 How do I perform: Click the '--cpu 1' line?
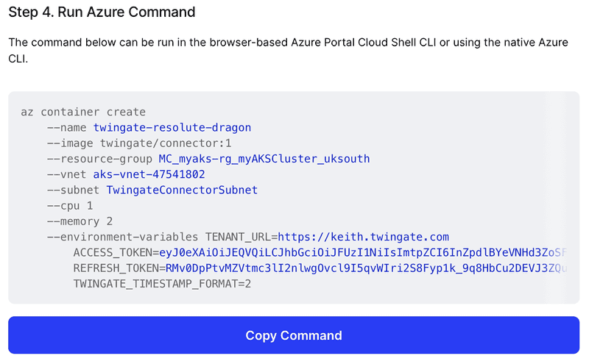(x=70, y=206)
